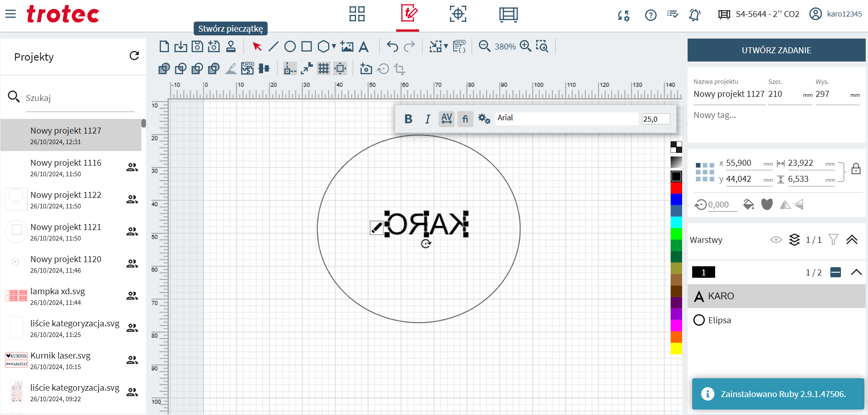868x415 pixels.
Task: Open the karo12345 user account menu
Action: (x=835, y=14)
